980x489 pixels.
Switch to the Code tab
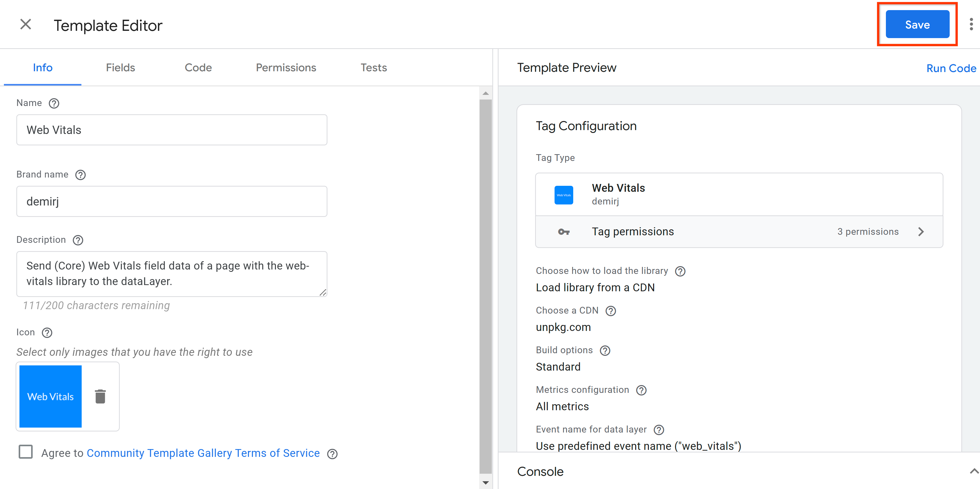point(198,67)
